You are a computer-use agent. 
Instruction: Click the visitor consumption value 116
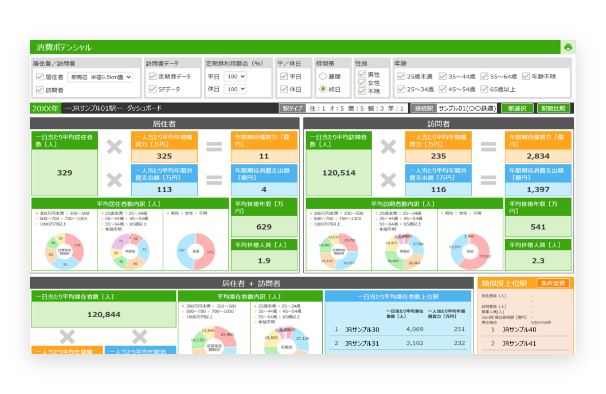pos(438,189)
